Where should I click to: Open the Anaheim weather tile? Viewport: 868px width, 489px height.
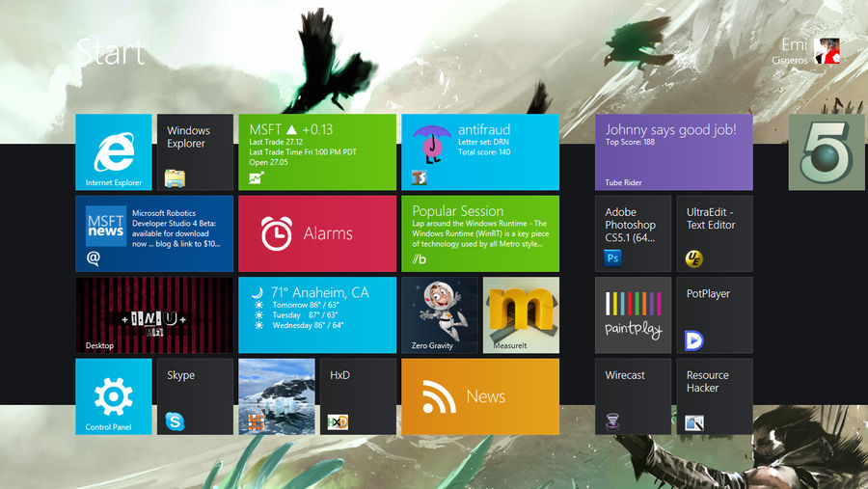click(x=317, y=315)
